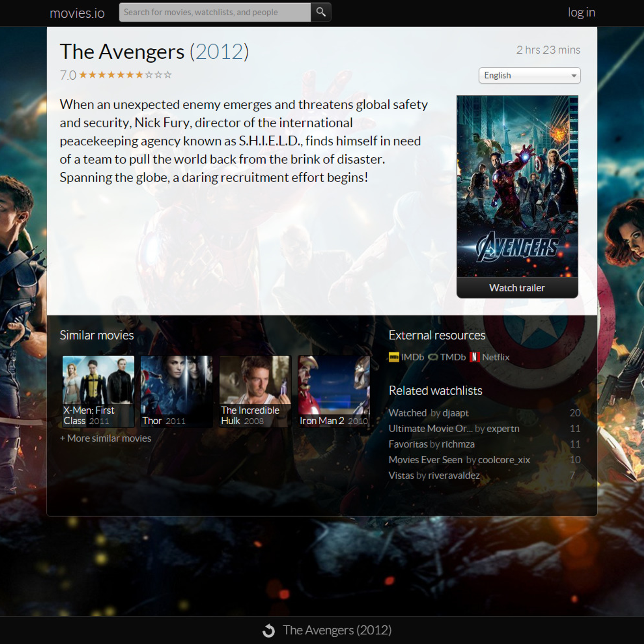Open the Favoritas watchlist
The height and width of the screenshot is (644, 644).
(408, 444)
